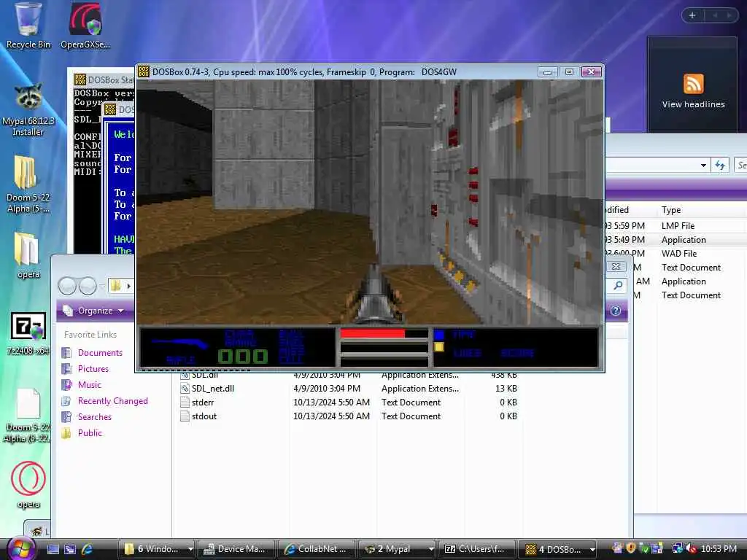
Task: Click the network tray icon
Action: 677,549
